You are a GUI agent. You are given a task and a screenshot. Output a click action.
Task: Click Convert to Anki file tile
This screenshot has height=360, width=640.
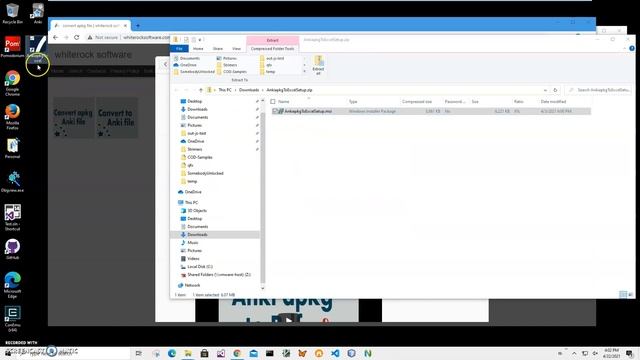click(x=117, y=118)
